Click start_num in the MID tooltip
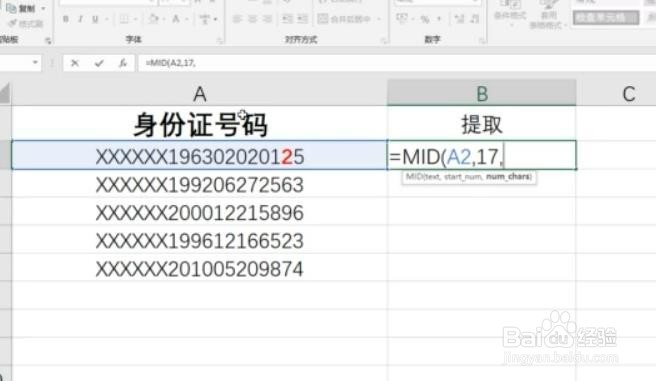This screenshot has height=381, width=656. coord(463,177)
